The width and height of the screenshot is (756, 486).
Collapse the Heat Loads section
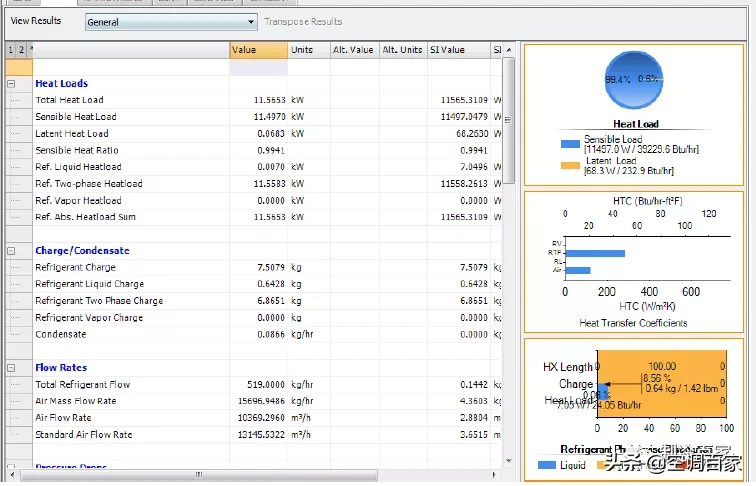(x=11, y=84)
